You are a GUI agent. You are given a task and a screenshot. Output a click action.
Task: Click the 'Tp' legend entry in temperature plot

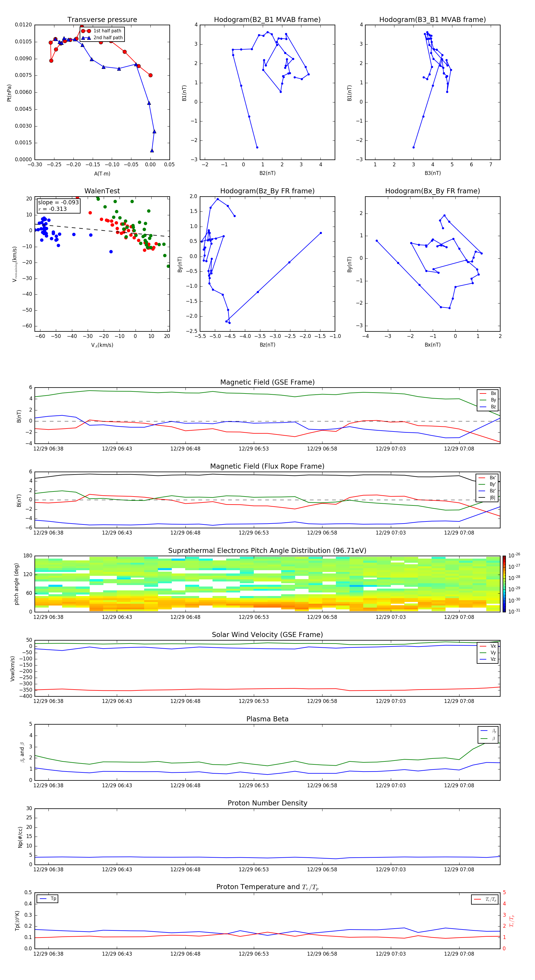pos(48,899)
